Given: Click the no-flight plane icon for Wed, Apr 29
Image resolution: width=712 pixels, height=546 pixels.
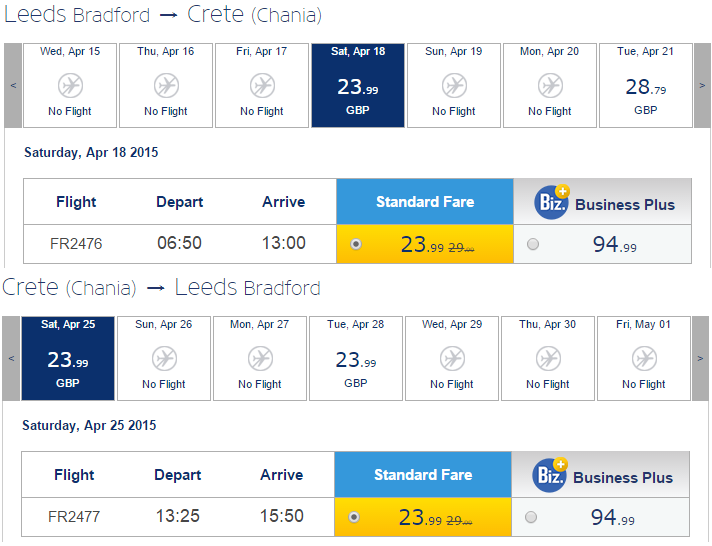Looking at the screenshot, I should [x=452, y=358].
